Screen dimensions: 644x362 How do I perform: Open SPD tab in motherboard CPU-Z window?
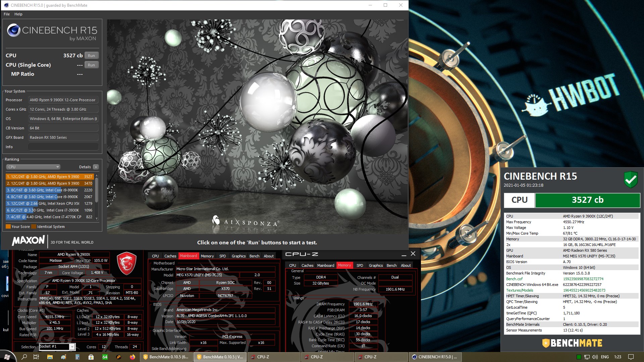pos(223,256)
